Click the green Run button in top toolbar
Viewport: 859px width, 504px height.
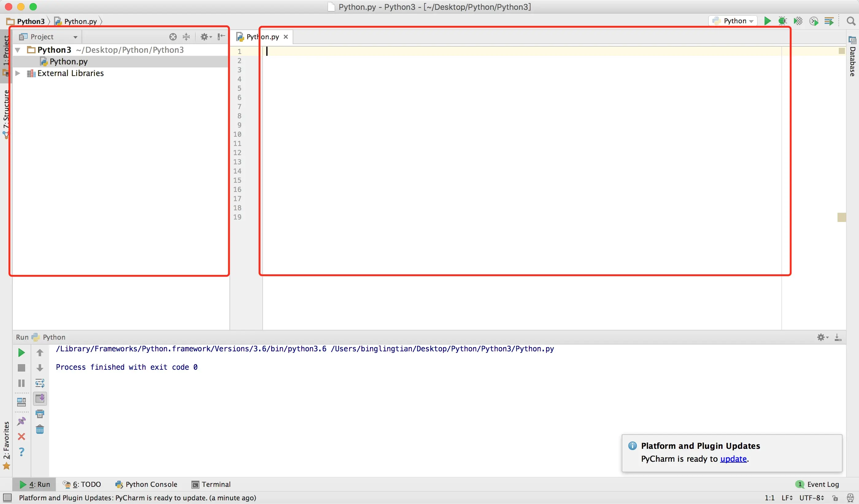click(x=767, y=21)
